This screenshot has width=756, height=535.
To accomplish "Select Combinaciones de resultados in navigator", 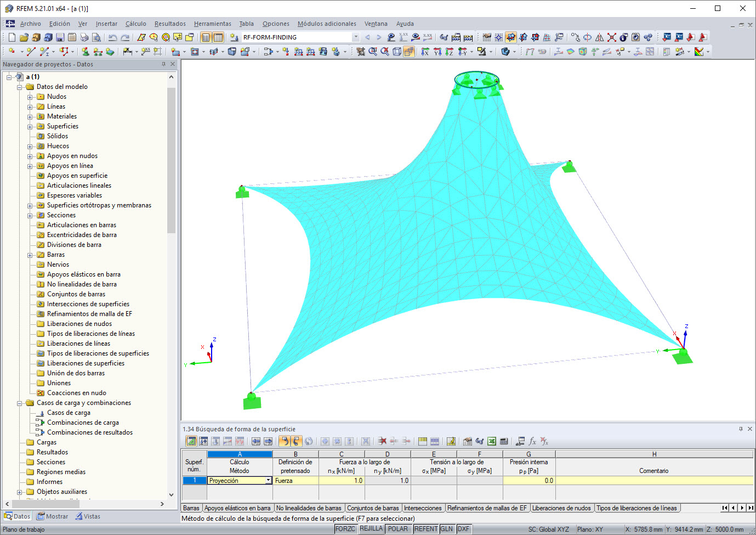I will 90,432.
